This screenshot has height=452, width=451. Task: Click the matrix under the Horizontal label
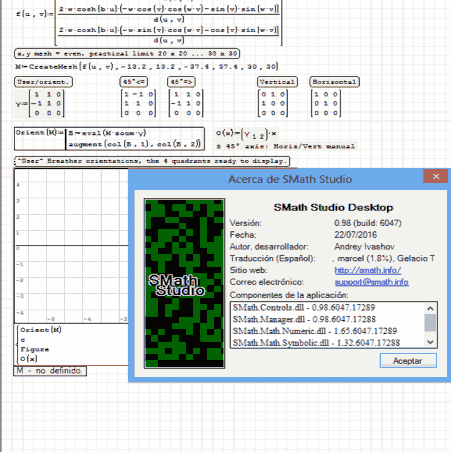pyautogui.click(x=326, y=104)
